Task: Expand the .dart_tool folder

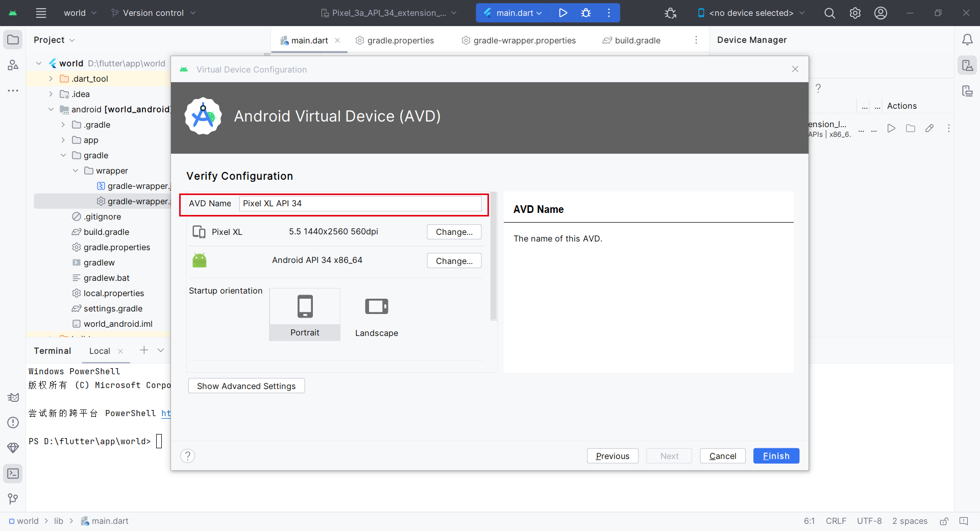Action: coord(51,79)
